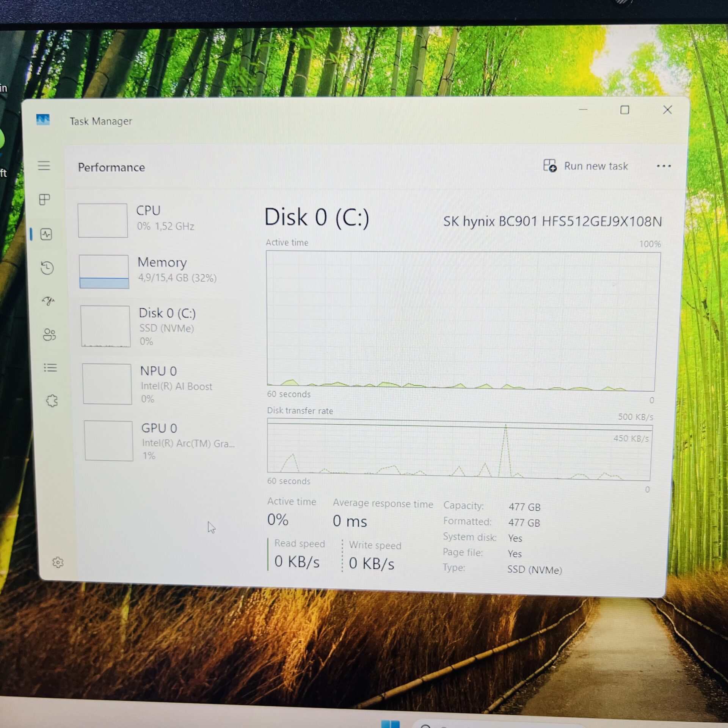Open Task Manager settings gear
The width and height of the screenshot is (728, 728).
click(x=58, y=562)
